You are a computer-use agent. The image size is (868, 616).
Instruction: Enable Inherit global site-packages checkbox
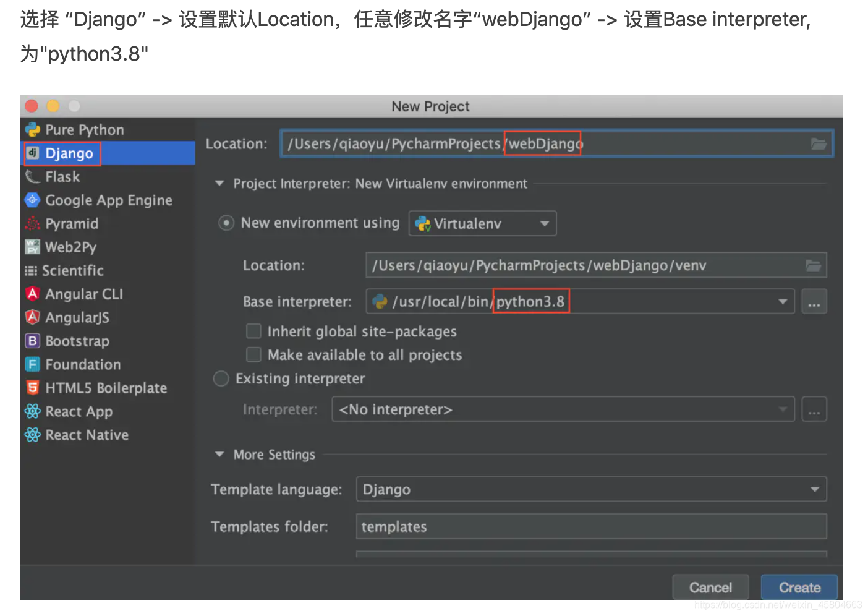(x=253, y=332)
